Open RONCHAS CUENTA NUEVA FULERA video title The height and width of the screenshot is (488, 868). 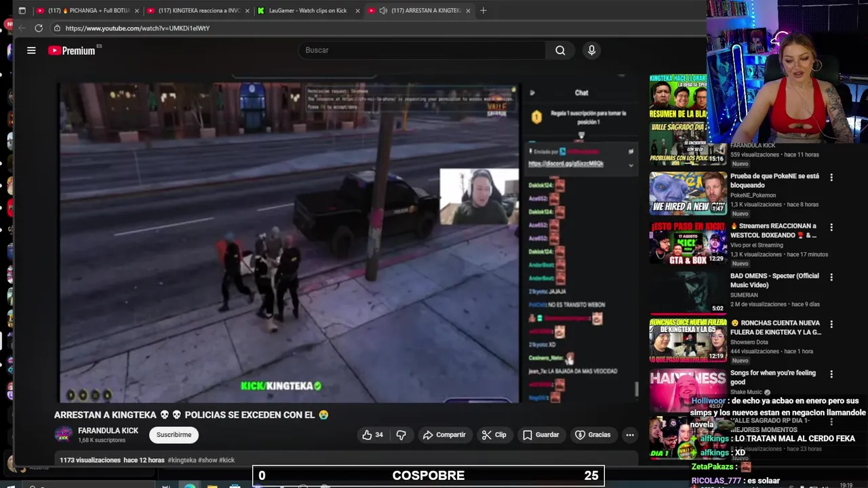click(776, 327)
